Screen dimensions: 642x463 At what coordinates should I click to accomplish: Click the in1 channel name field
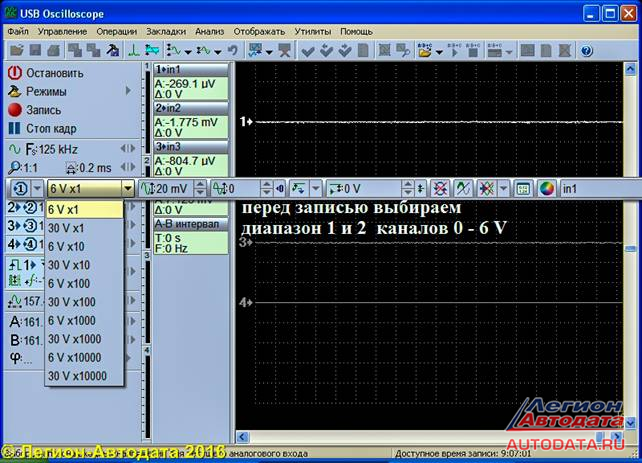600,189
